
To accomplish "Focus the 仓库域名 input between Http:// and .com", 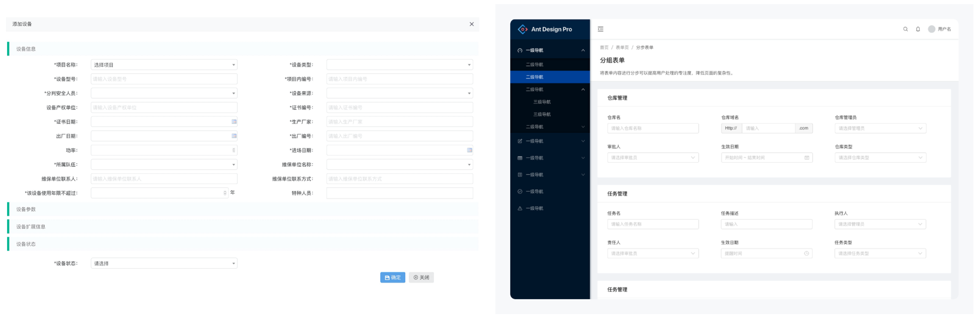I will pos(769,128).
